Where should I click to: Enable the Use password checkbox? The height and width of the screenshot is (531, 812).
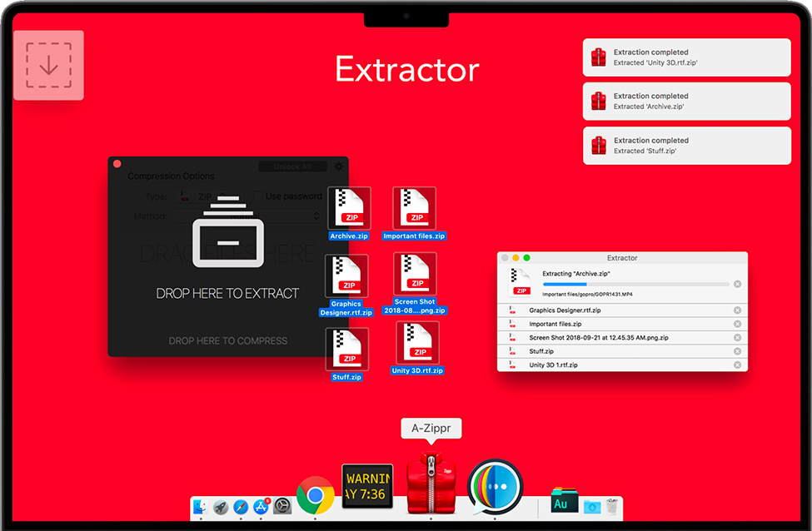tap(257, 196)
